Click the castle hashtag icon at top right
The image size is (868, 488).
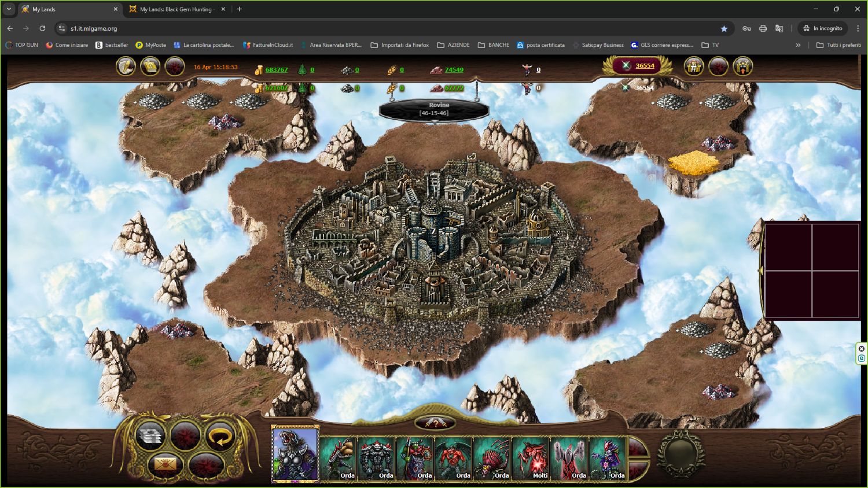point(693,66)
